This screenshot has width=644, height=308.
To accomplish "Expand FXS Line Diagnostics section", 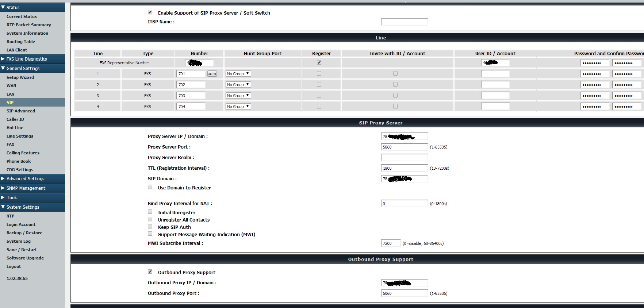I will 32,59.
